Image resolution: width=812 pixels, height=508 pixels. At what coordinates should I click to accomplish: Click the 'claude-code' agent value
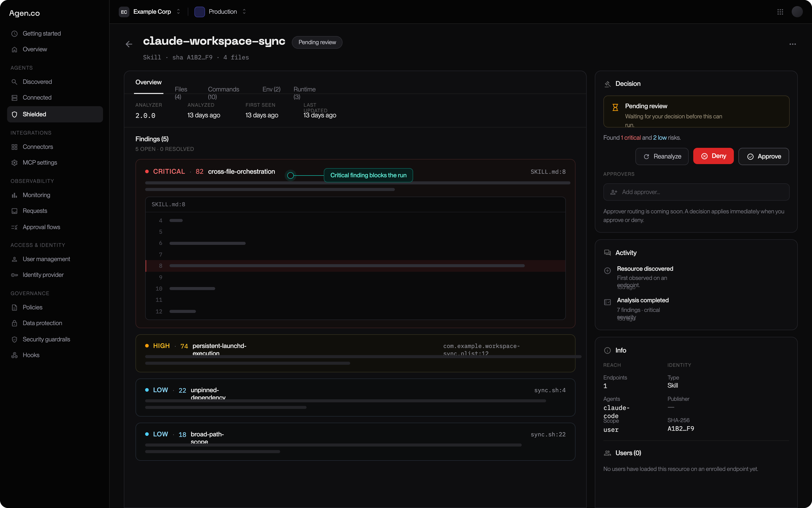click(616, 412)
